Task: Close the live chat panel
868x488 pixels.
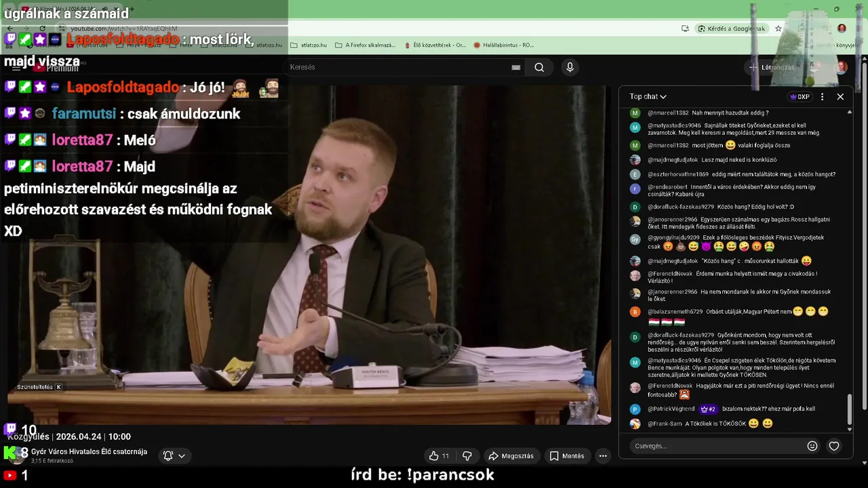Action: pyautogui.click(x=840, y=96)
